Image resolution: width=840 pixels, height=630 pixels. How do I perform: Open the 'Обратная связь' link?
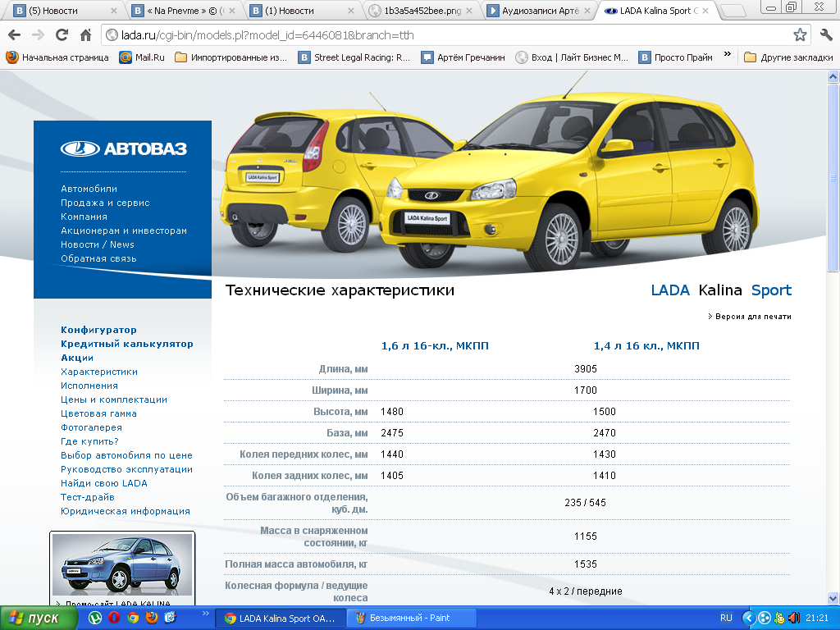98,258
